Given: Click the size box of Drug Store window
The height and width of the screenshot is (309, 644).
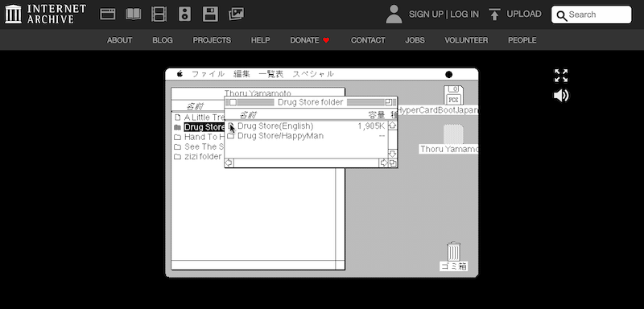Looking at the screenshot, I should point(393,163).
